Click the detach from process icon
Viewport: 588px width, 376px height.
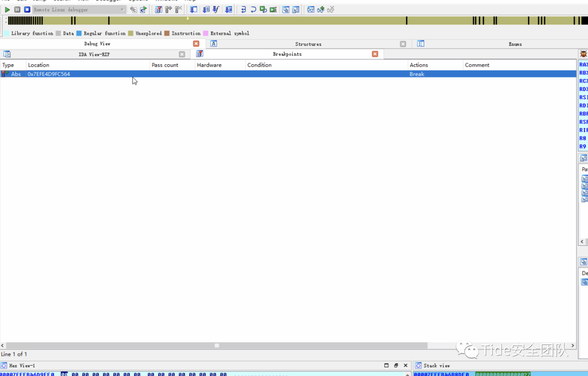[x=143, y=10]
